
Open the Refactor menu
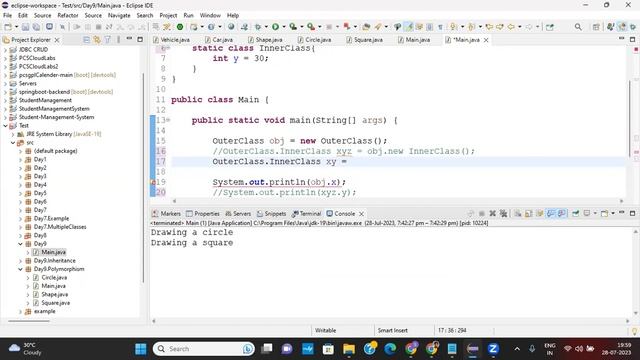click(68, 16)
